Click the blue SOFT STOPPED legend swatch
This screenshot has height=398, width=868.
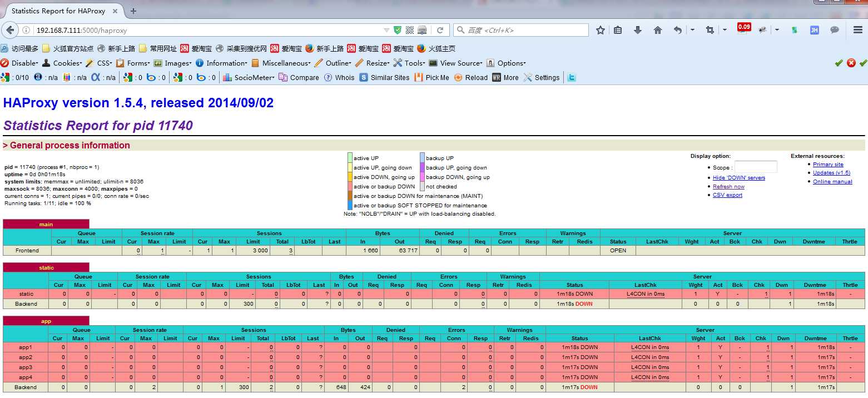(350, 205)
